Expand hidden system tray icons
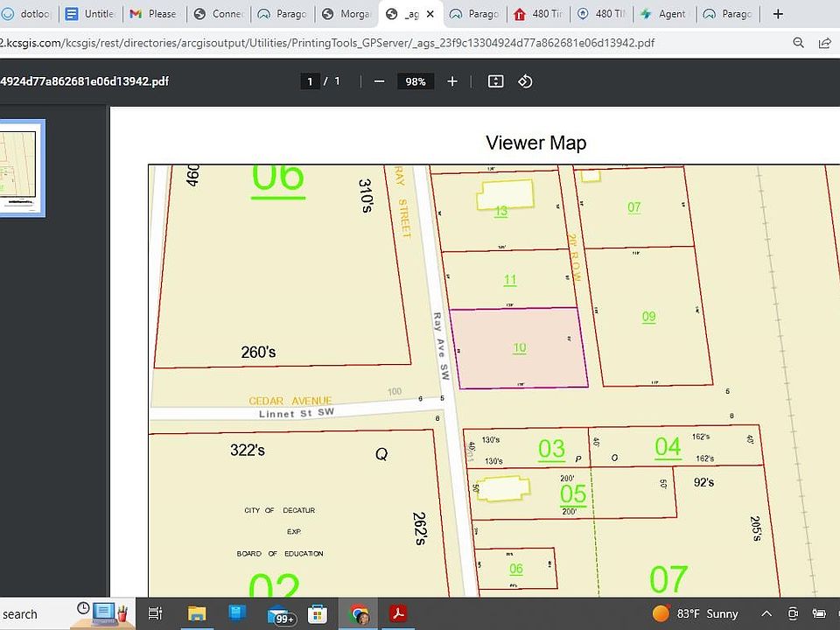This screenshot has height=630, width=840. click(x=766, y=614)
